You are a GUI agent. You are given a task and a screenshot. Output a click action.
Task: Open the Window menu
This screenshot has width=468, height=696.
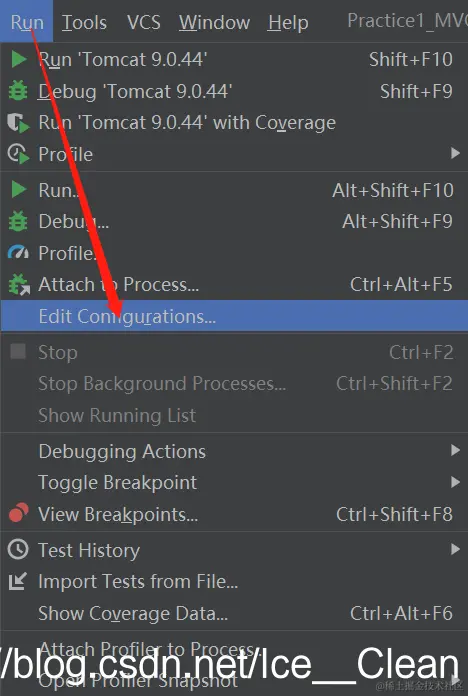[x=214, y=22]
